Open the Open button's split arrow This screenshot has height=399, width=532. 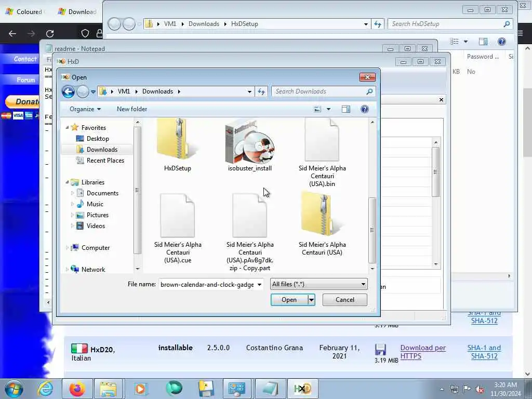(311, 300)
